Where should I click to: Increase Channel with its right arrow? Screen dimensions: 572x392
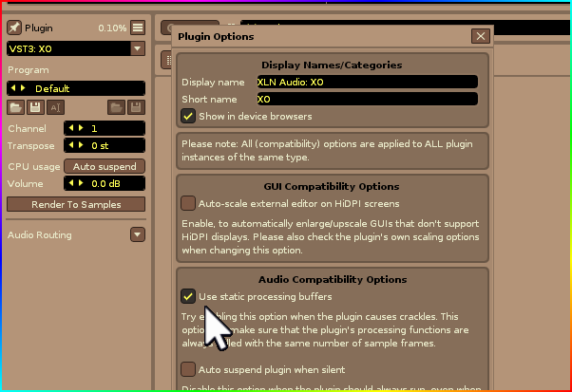[x=81, y=128]
